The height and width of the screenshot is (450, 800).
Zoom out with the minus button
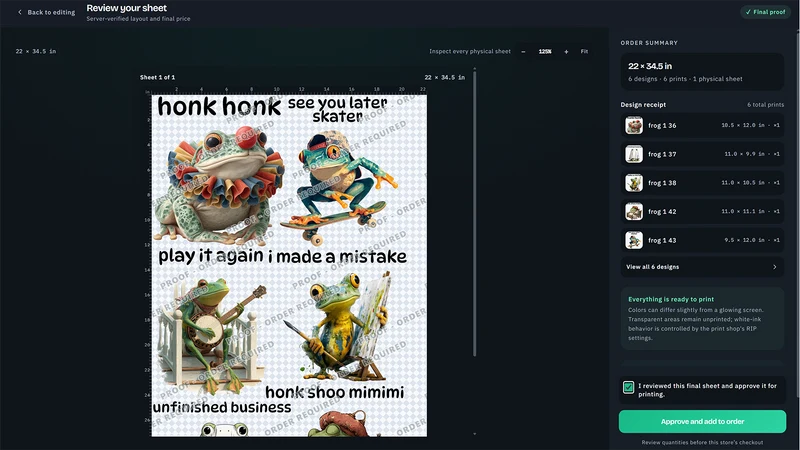(523, 52)
